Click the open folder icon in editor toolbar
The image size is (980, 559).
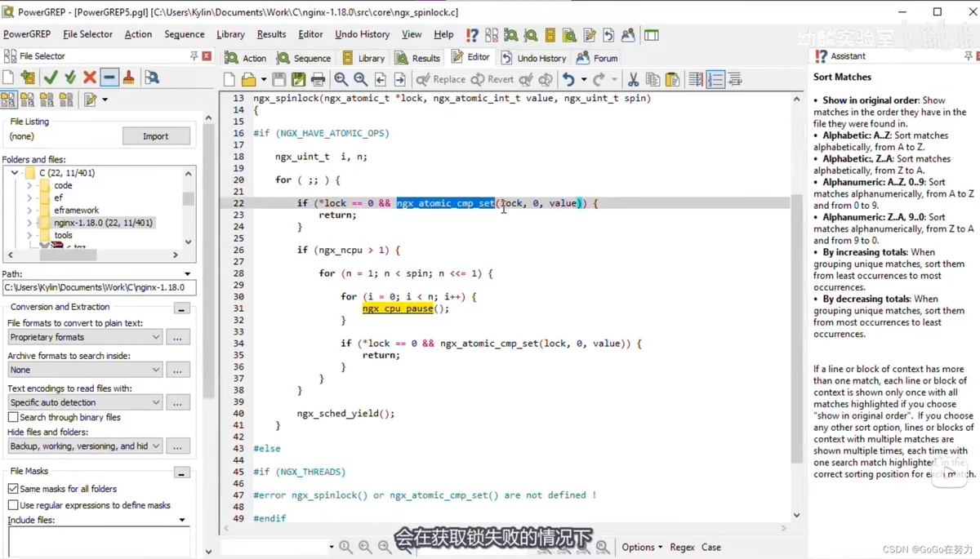coord(248,79)
